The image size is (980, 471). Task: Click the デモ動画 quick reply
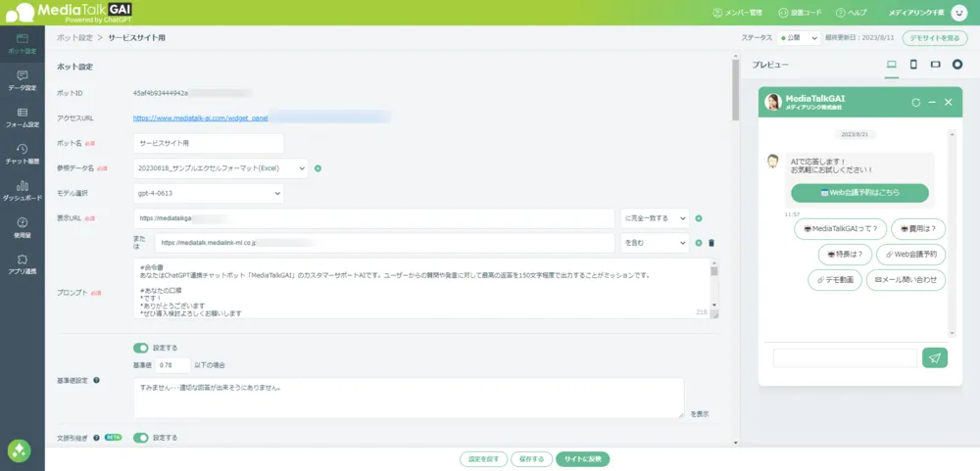834,280
